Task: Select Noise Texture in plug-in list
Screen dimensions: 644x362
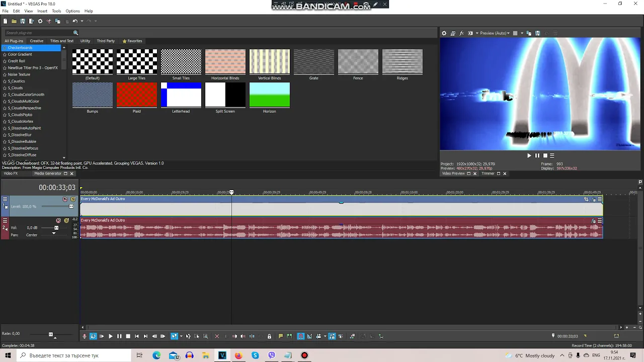Action: pyautogui.click(x=19, y=74)
